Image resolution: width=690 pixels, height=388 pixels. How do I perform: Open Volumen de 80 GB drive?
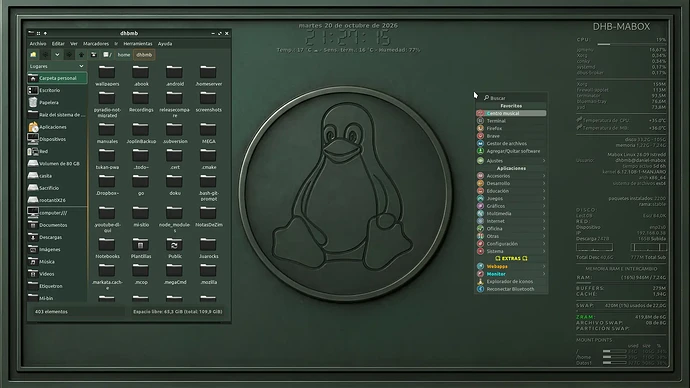(x=57, y=164)
